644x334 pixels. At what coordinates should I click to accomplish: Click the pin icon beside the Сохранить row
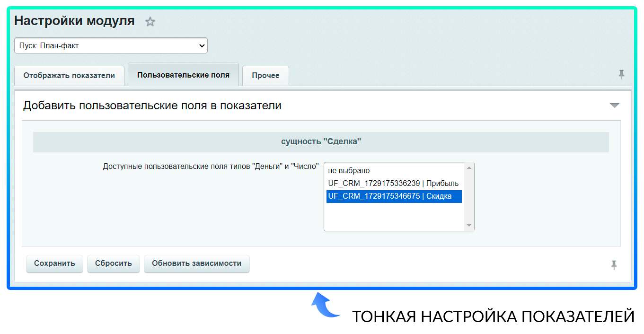(x=614, y=265)
